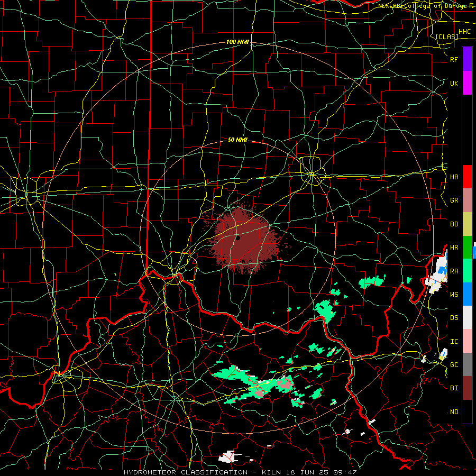Click the magenta UK legend swatch
Image resolution: width=476 pixels, height=476 pixels.
(467, 83)
